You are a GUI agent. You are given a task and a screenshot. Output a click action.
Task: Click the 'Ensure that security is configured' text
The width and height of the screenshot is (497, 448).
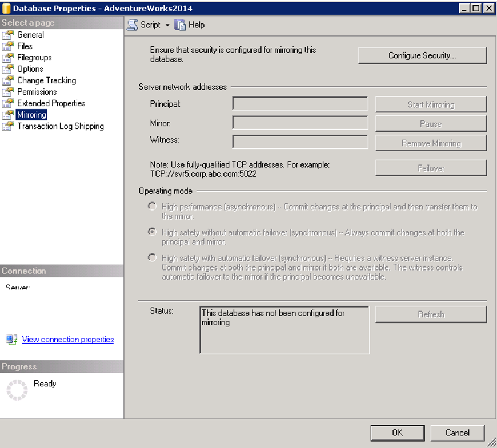tap(233, 54)
